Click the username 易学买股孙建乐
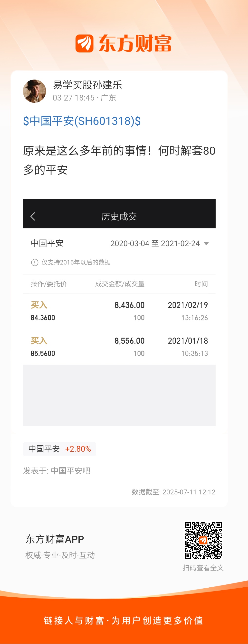This screenshot has width=248, height=644. point(87,85)
